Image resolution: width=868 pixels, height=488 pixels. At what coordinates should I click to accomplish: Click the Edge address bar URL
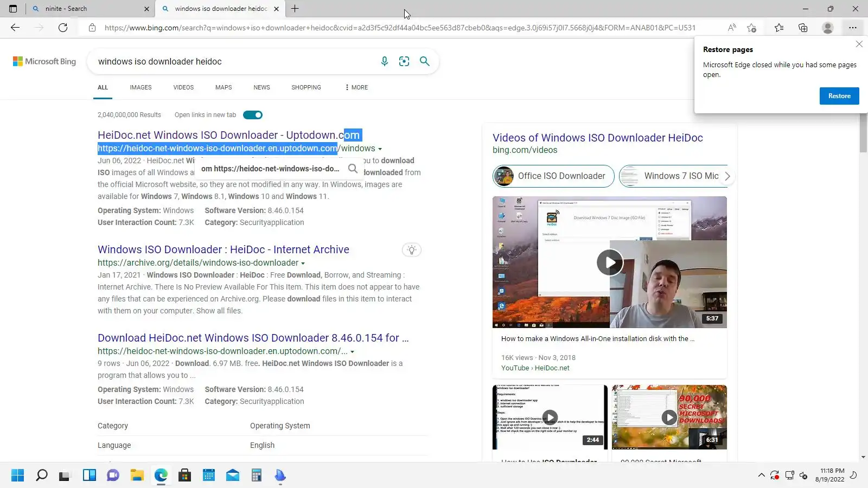(400, 28)
